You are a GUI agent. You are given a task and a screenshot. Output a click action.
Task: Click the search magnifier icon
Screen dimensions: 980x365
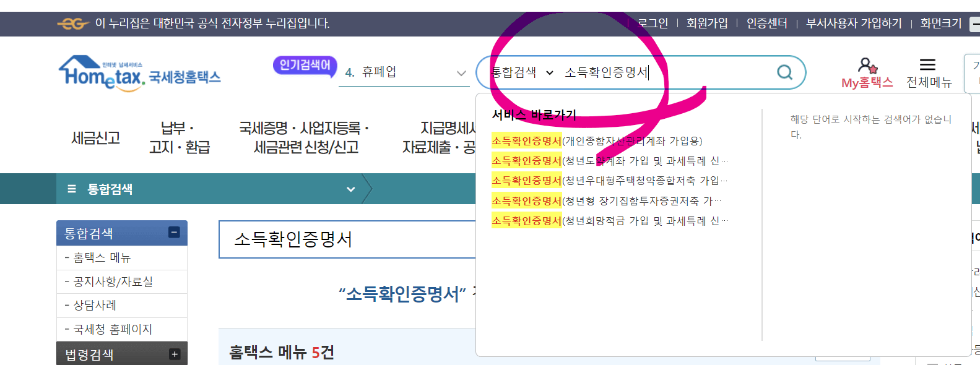(784, 72)
